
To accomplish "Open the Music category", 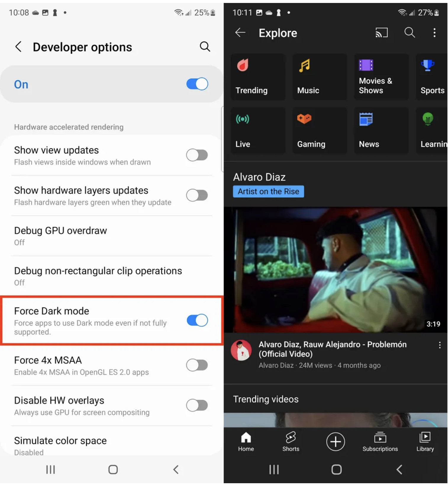I will pos(320,77).
